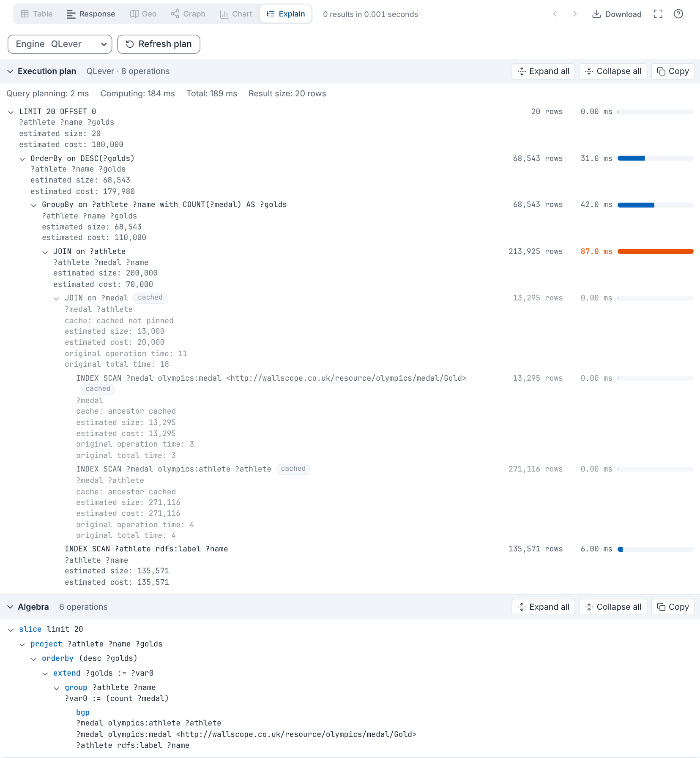This screenshot has height=758, width=700.
Task: Collapse the Algebra section
Action: click(x=10, y=607)
